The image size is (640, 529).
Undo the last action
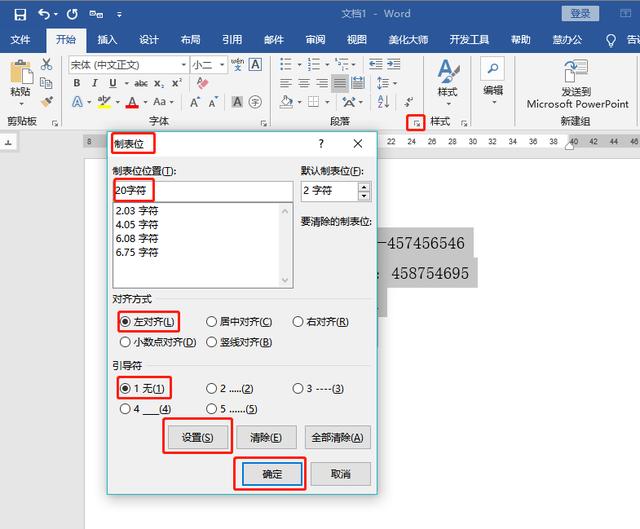[44, 14]
